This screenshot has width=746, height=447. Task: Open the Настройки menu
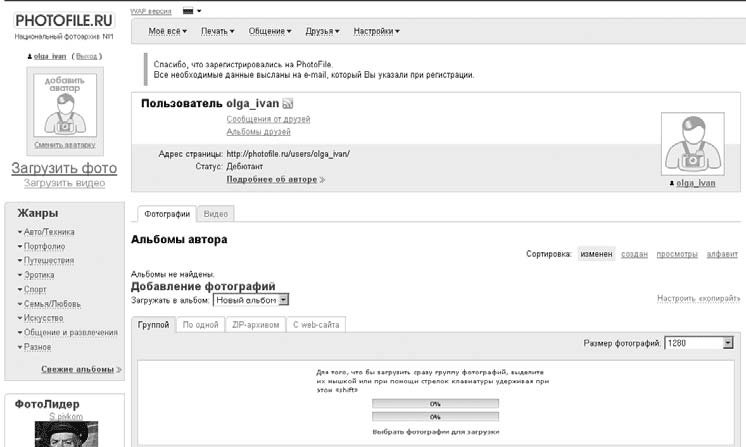point(377,32)
